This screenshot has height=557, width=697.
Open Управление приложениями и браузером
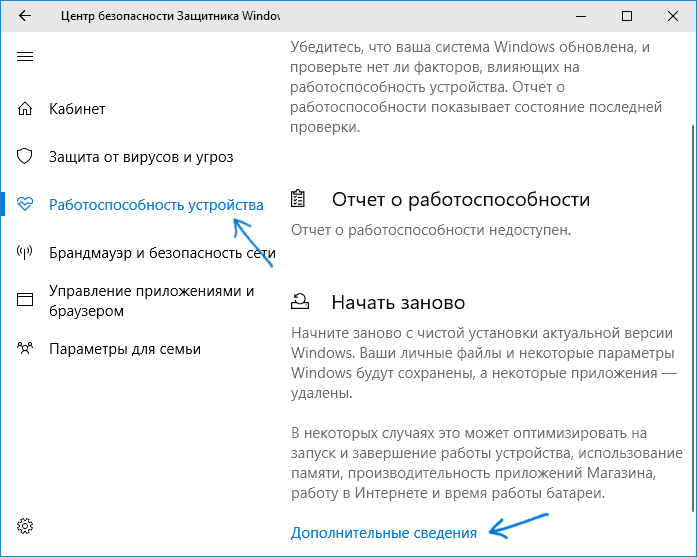[x=152, y=301]
